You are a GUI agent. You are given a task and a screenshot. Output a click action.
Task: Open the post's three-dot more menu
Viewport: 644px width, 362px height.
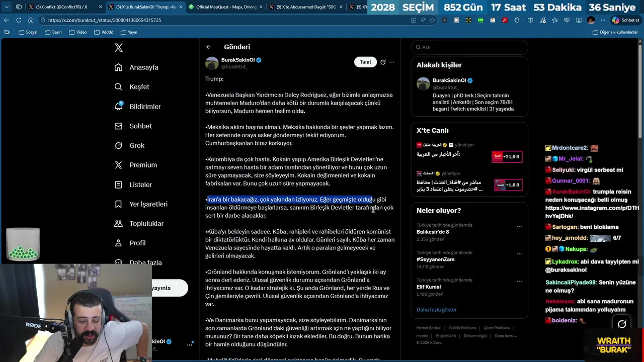[x=392, y=62]
